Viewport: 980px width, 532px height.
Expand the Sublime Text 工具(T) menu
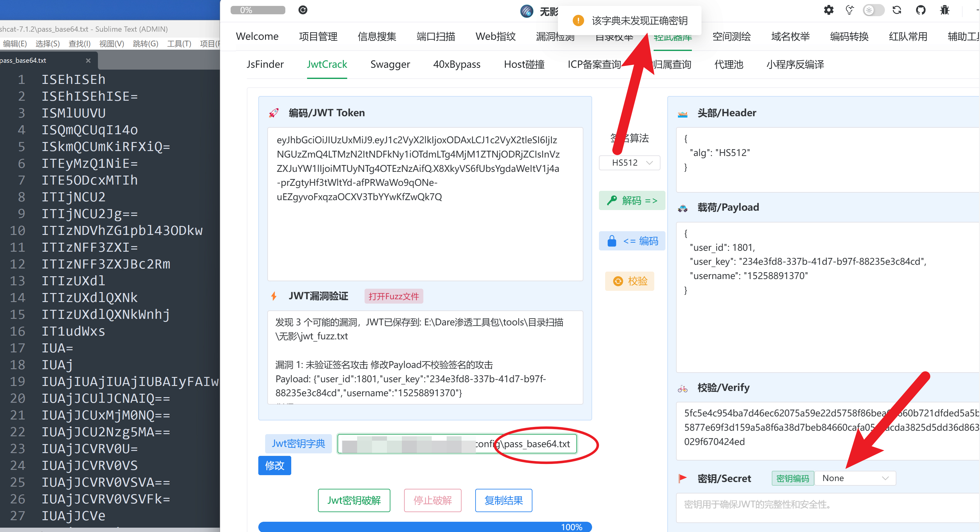[179, 44]
